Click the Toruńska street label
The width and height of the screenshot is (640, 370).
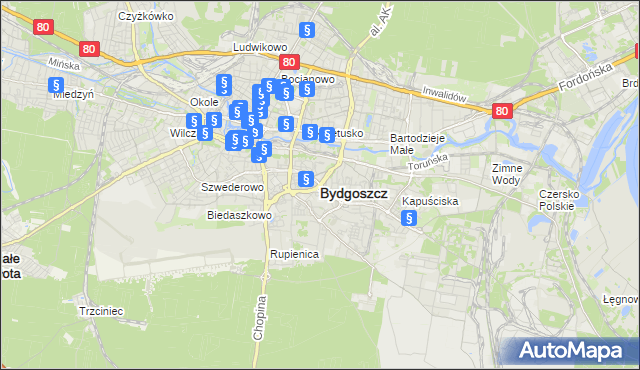point(428,162)
